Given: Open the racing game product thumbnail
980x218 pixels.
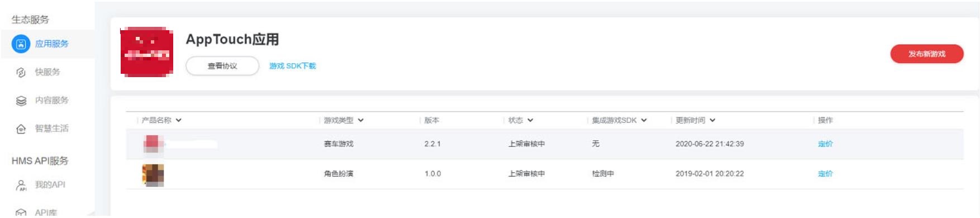Looking at the screenshot, I should (x=153, y=144).
